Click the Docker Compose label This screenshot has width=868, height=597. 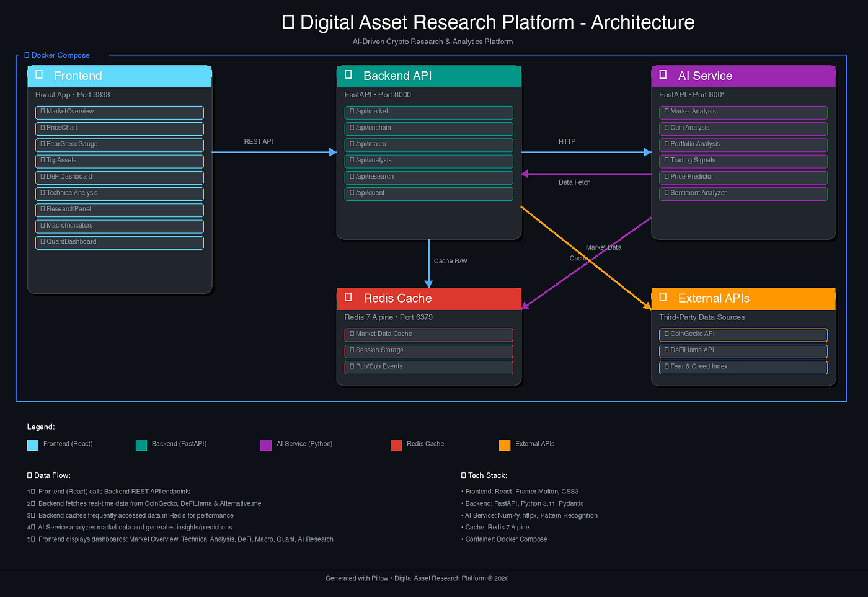[x=61, y=55]
